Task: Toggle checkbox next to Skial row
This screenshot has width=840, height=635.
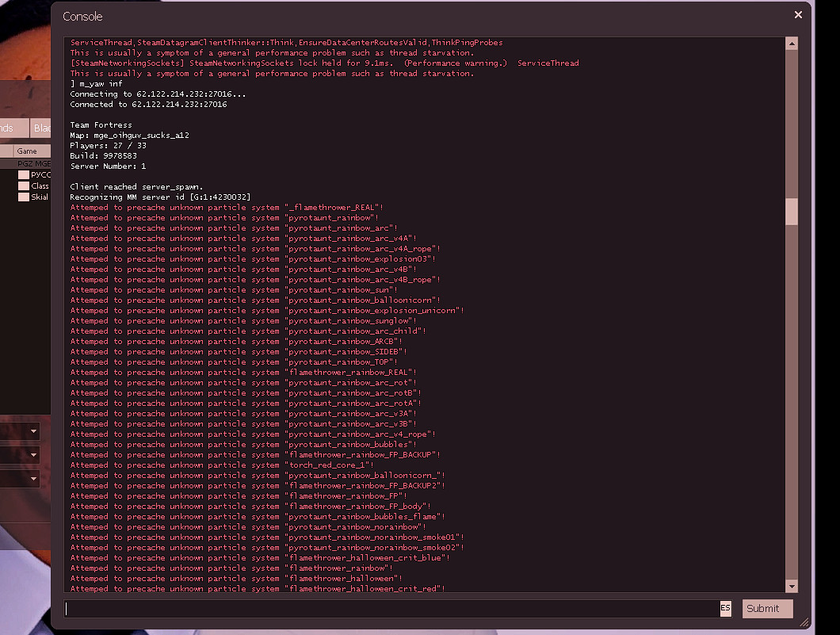Action: 24,197
